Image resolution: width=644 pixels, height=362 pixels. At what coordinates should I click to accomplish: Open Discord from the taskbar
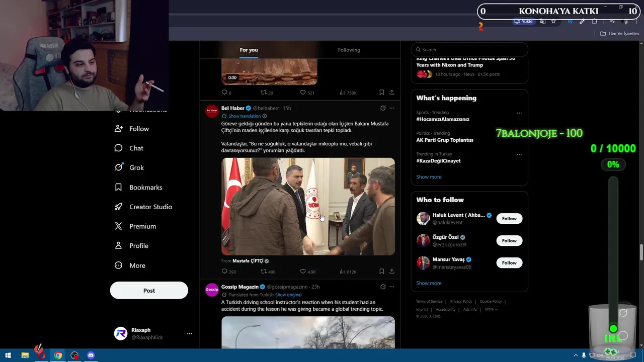tap(91, 355)
